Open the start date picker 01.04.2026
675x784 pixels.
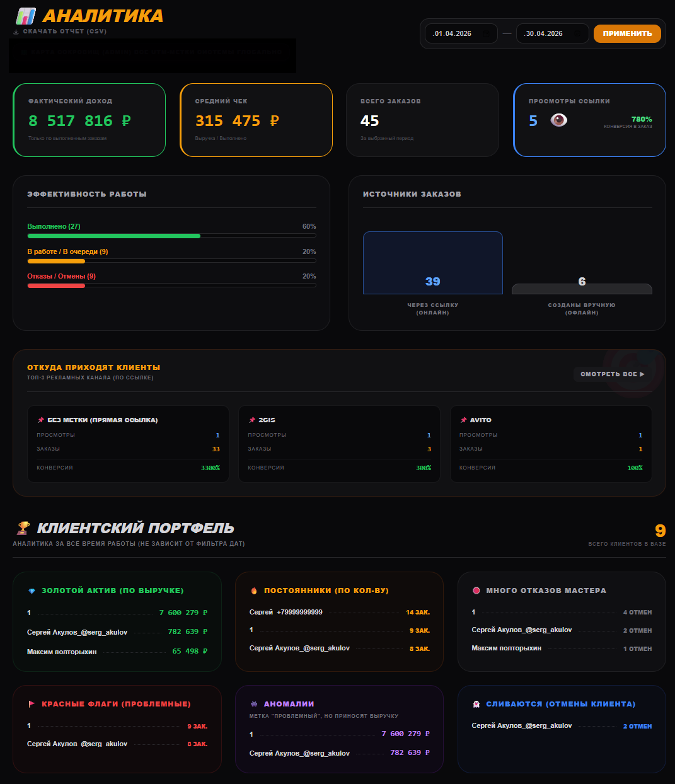[x=461, y=33]
